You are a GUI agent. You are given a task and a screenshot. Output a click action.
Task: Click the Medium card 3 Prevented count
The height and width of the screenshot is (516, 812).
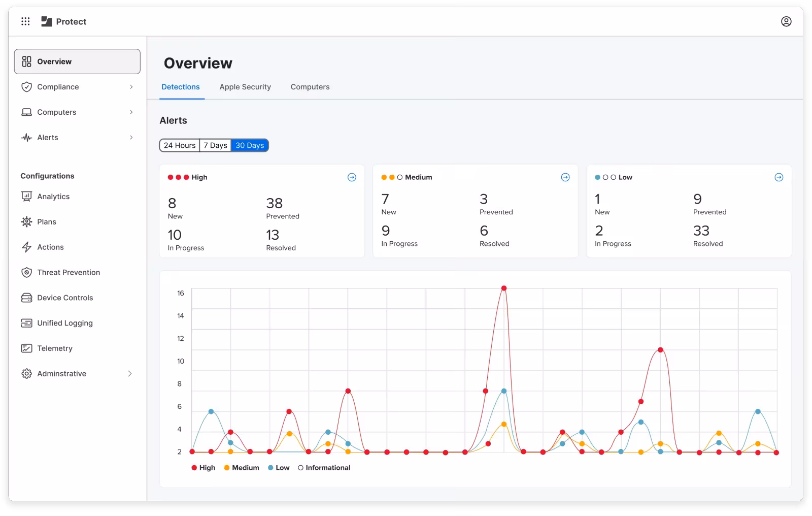[x=484, y=199]
